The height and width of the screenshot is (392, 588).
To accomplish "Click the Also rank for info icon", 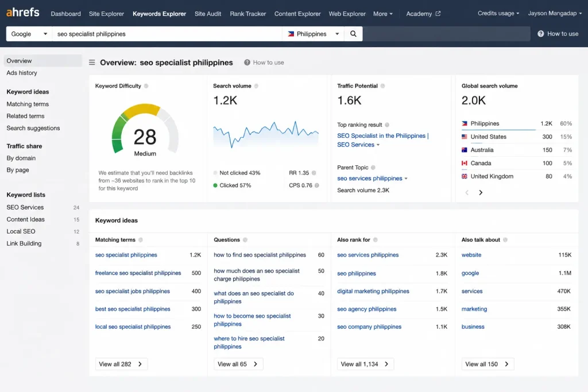I will (x=376, y=240).
